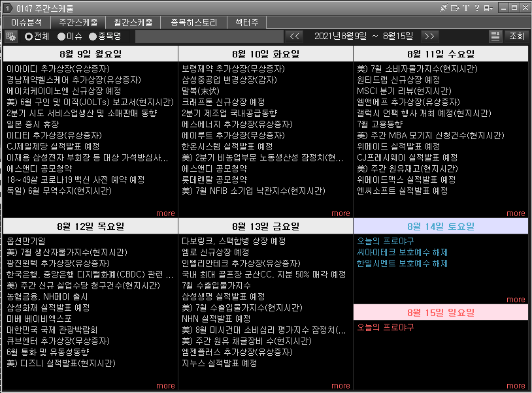The image size is (532, 393).
Task: Select 크래프톤 신규상장 예정 entry
Action: (x=224, y=102)
